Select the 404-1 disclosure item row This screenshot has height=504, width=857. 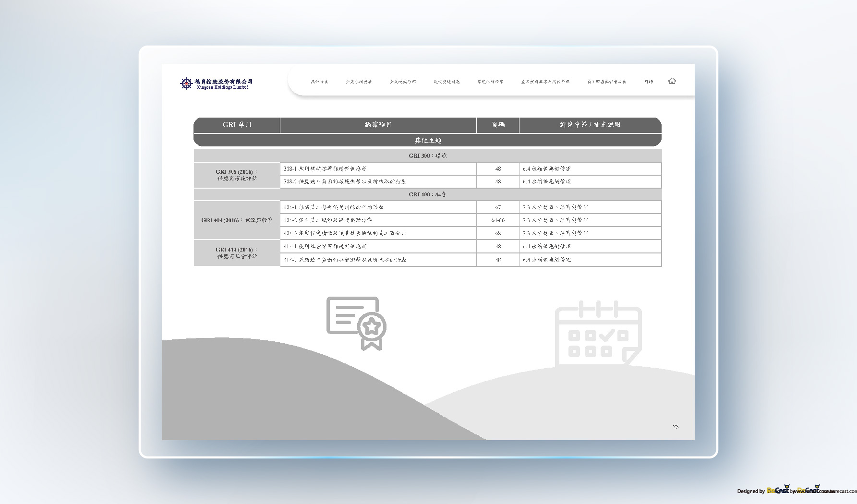coord(378,207)
